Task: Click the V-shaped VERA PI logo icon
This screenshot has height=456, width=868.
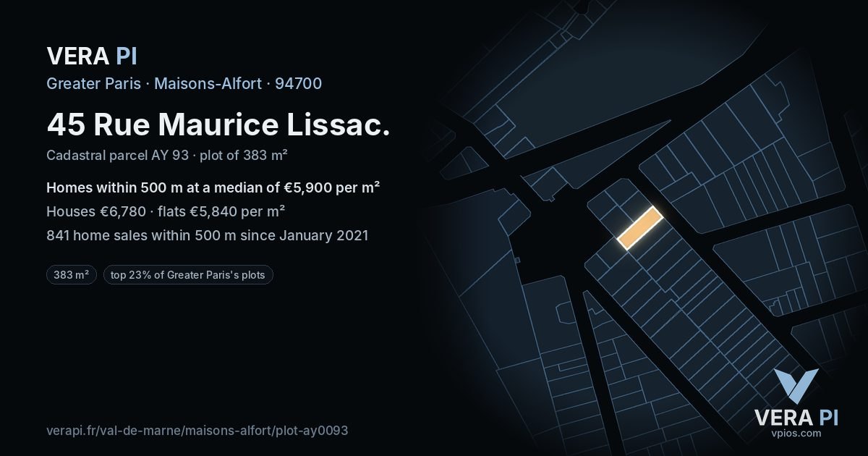Action: pos(796,387)
